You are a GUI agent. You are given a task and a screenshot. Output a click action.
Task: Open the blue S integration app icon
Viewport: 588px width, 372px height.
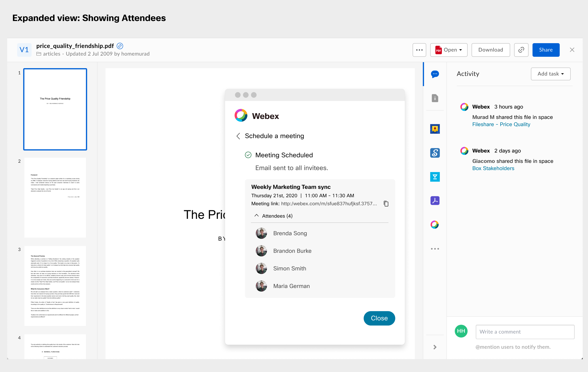435,153
